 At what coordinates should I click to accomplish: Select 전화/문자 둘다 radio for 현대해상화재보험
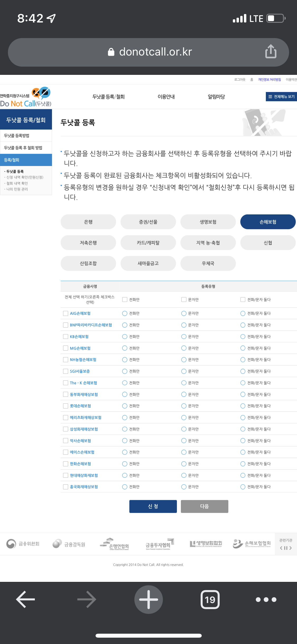tap(243, 475)
